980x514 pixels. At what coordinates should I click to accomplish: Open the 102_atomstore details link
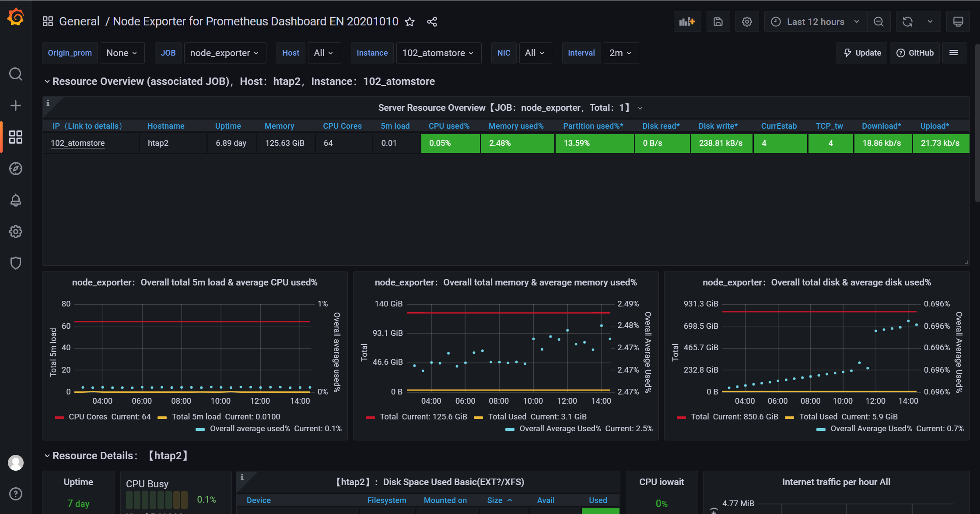77,143
